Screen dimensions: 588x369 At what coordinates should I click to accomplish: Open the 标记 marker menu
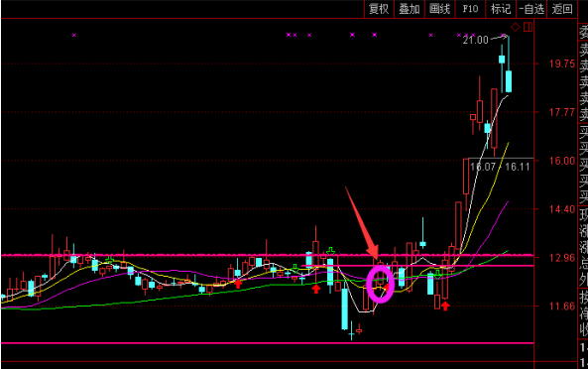pyautogui.click(x=501, y=9)
